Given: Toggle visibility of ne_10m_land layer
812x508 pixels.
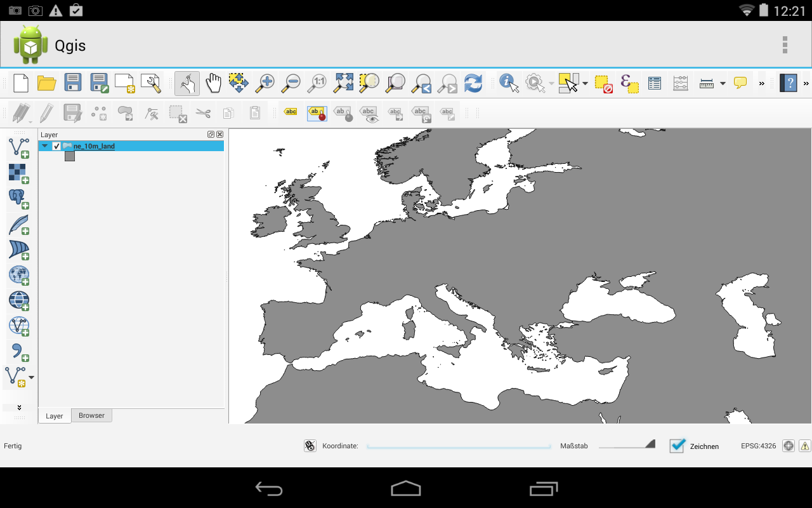Looking at the screenshot, I should click(56, 146).
